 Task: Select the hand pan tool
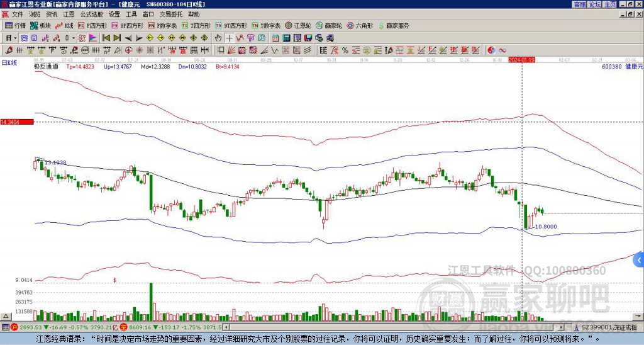(218, 38)
